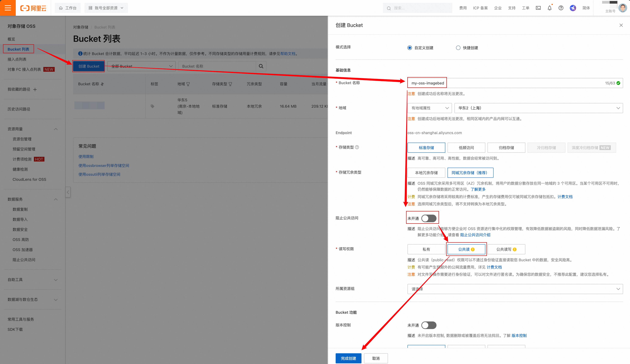630x364 pixels.
Task: Select local redundancy storage
Action: pos(426,173)
